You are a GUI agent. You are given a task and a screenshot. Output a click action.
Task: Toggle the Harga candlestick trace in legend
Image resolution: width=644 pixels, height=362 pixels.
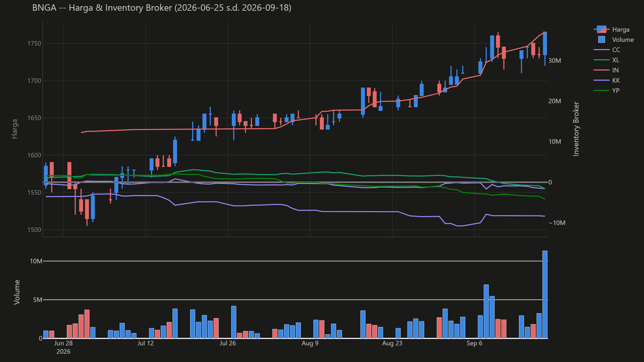(611, 29)
